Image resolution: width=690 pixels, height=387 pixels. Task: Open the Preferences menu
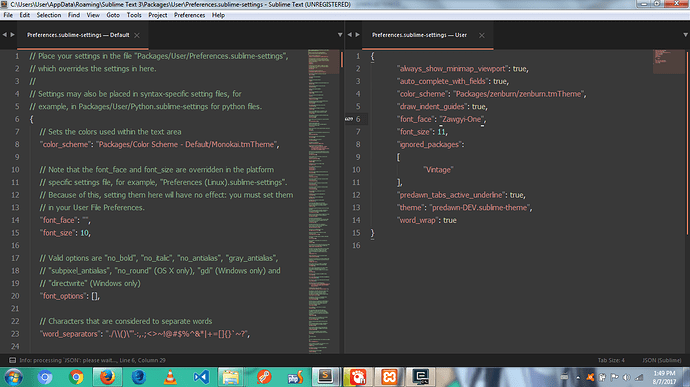click(189, 15)
